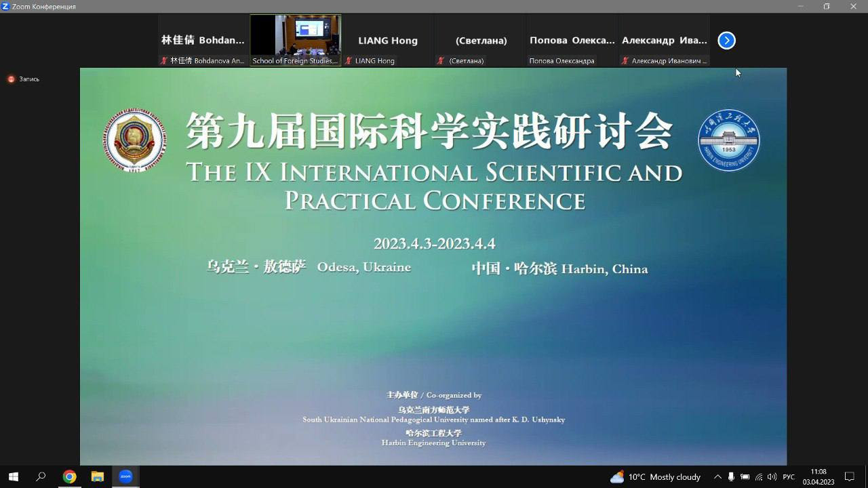The image size is (868, 488).
Task: Click the 'Harbin Engineering University' footer text
Action: [434, 443]
